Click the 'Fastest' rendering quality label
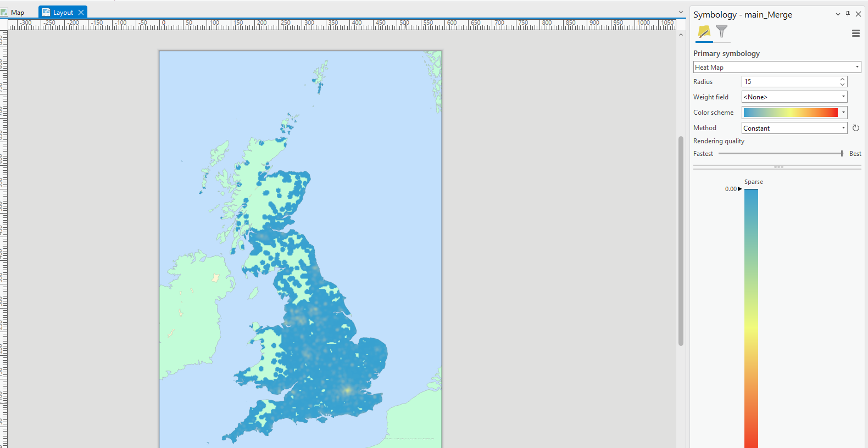868x448 pixels. (703, 154)
